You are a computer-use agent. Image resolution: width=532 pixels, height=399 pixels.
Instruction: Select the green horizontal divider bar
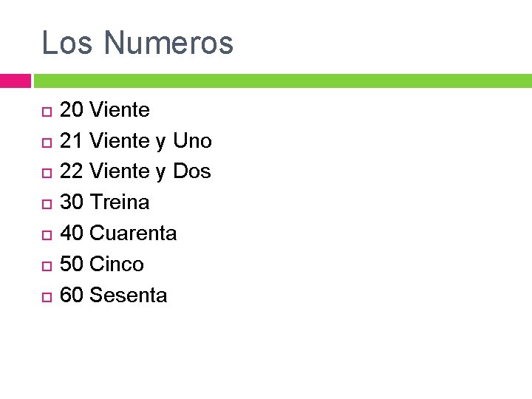click(x=283, y=81)
